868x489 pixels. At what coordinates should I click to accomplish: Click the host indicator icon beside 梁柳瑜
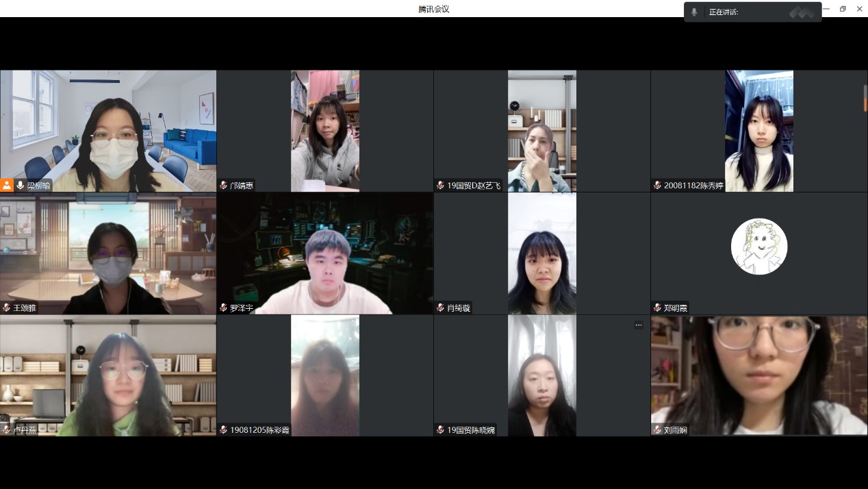click(x=6, y=184)
